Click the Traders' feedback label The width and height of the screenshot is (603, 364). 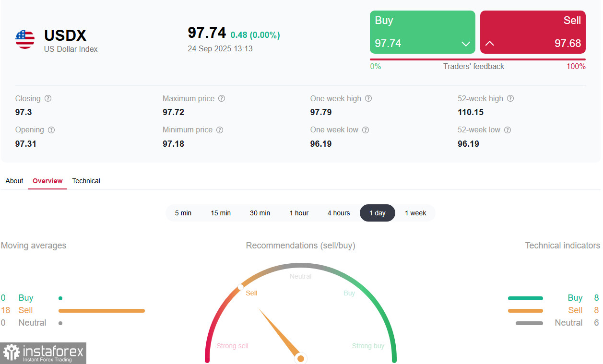(x=474, y=67)
